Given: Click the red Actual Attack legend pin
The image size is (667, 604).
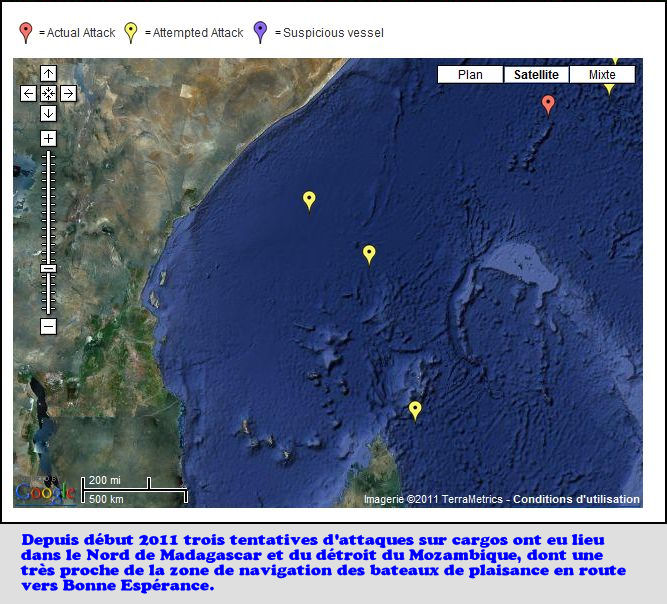Looking at the screenshot, I should [x=26, y=33].
